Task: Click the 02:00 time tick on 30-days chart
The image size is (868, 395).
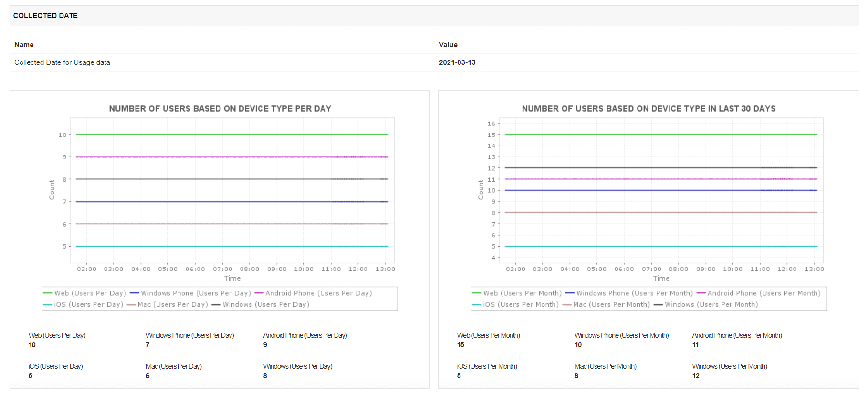Action: pyautogui.click(x=515, y=269)
